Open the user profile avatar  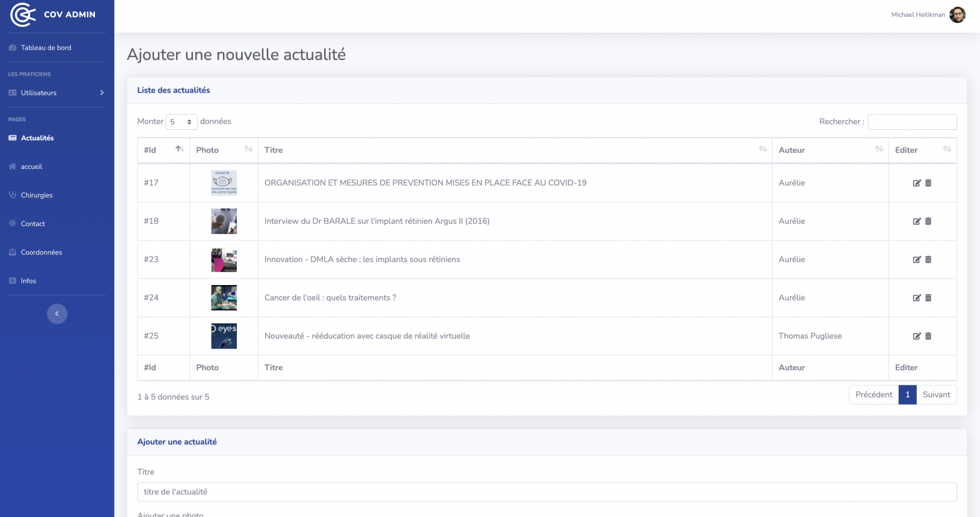click(x=957, y=14)
